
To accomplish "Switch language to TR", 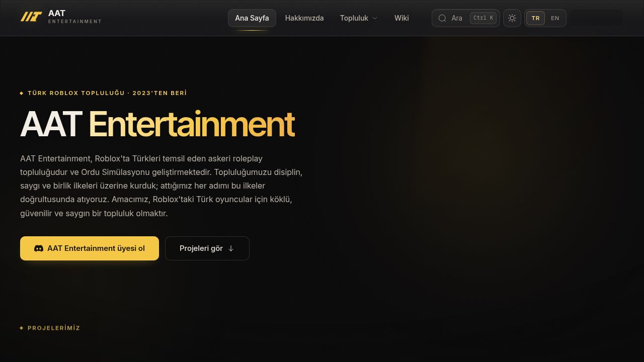I will 535,18.
